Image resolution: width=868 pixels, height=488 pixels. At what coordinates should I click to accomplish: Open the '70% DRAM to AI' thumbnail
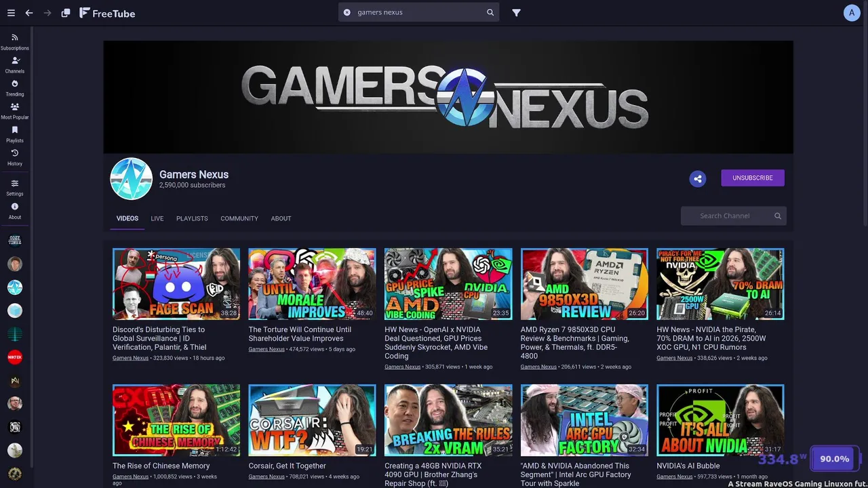[720, 284]
